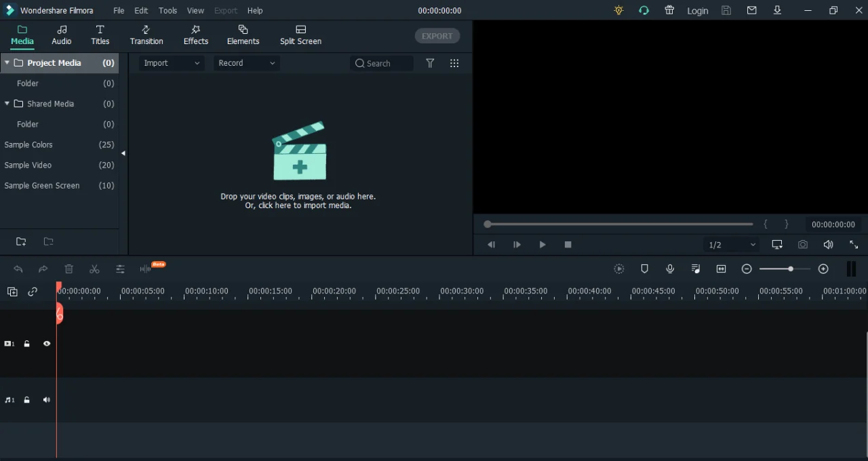Open the Record dropdown
This screenshot has height=461, width=868.
click(247, 63)
